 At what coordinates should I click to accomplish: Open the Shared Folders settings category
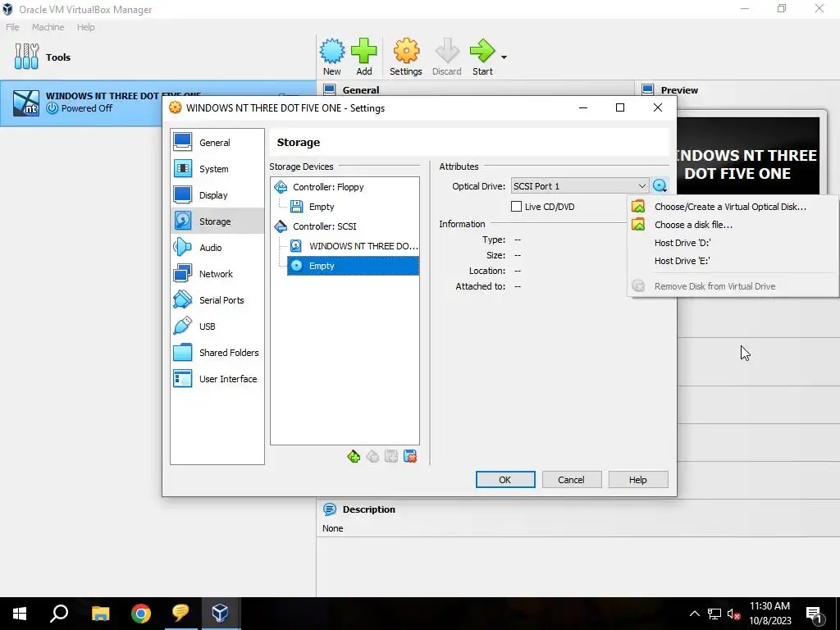[217, 353]
